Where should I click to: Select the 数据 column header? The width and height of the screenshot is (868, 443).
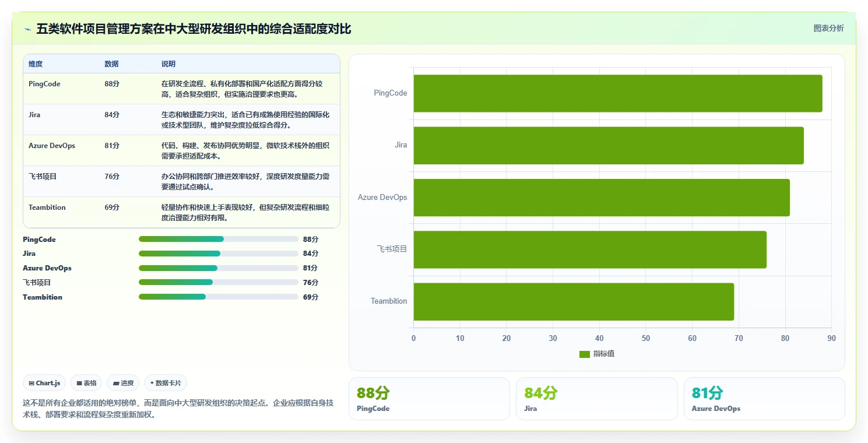pos(111,64)
